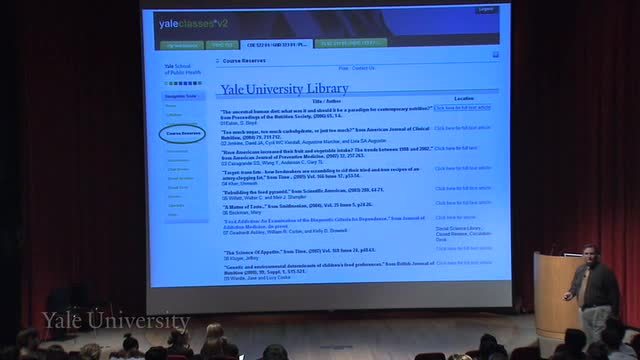
Task: Select the active CDE 522 course tab
Action: point(276,44)
